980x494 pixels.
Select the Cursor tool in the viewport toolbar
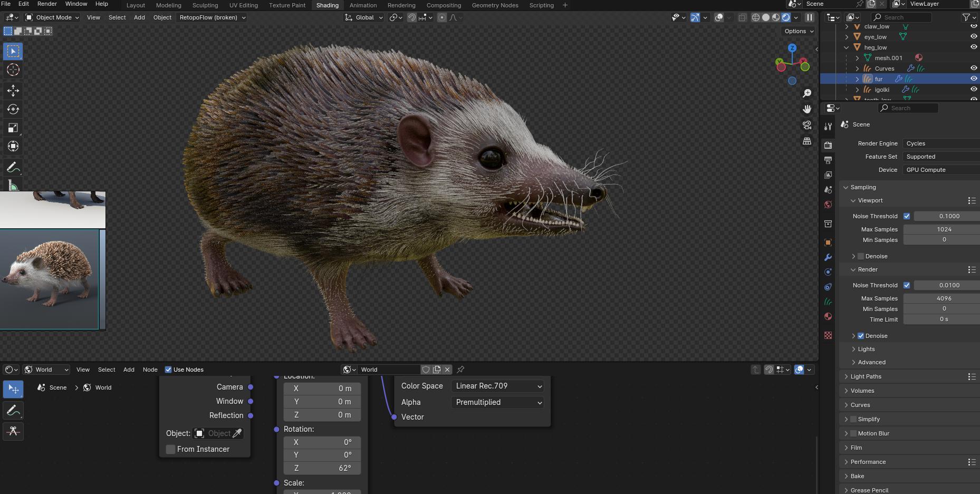tap(13, 70)
